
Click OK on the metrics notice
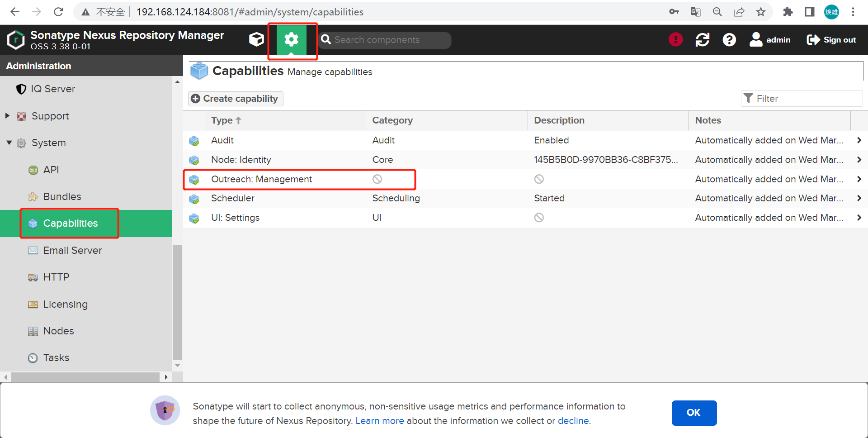point(694,413)
